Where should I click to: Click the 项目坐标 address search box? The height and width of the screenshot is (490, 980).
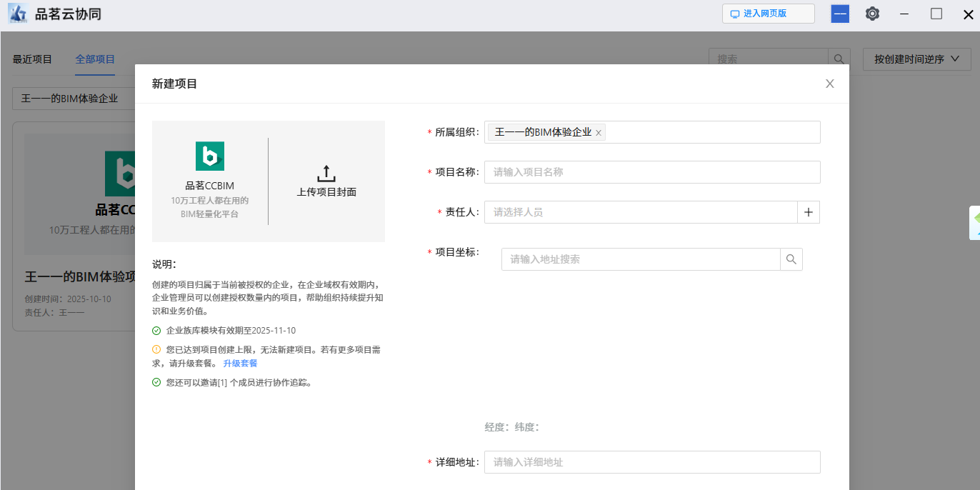[x=640, y=259]
